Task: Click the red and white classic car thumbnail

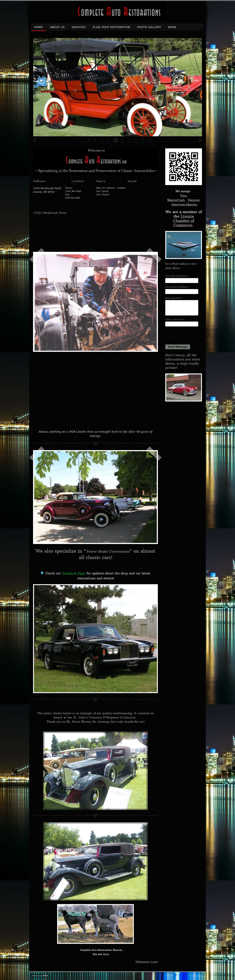Action: pos(184,387)
